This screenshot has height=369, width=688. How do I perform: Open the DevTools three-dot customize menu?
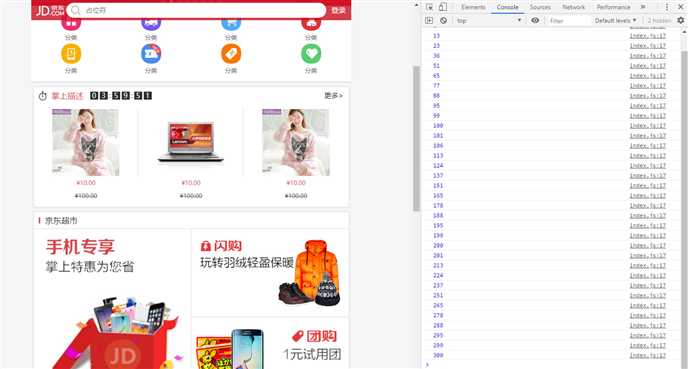coord(666,7)
